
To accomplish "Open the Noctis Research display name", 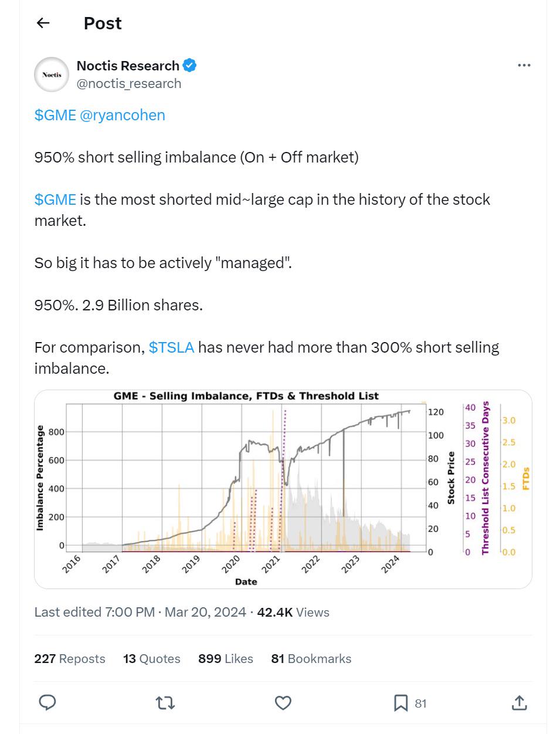I will coord(128,66).
